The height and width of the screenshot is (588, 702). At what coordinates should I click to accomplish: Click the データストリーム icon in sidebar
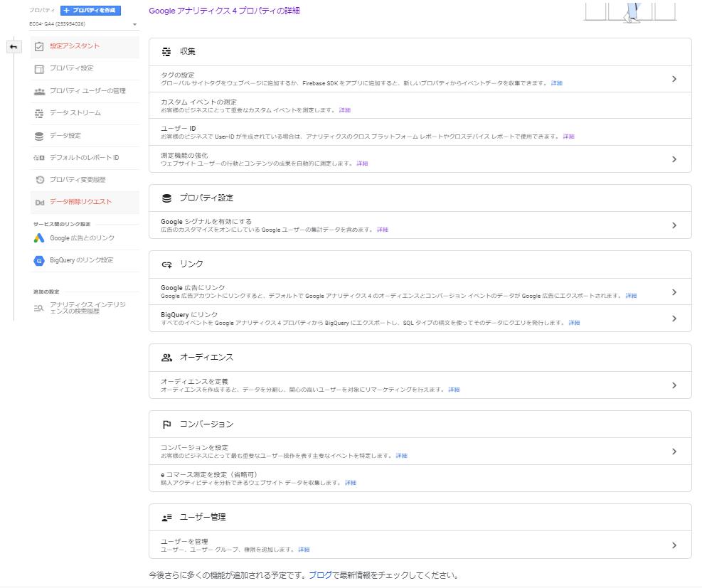point(39,113)
